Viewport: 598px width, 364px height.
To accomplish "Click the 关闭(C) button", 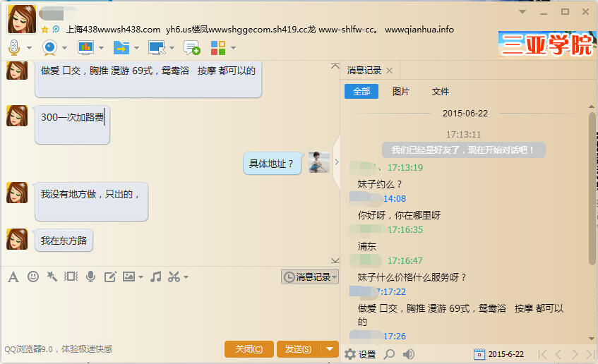I will [249, 348].
